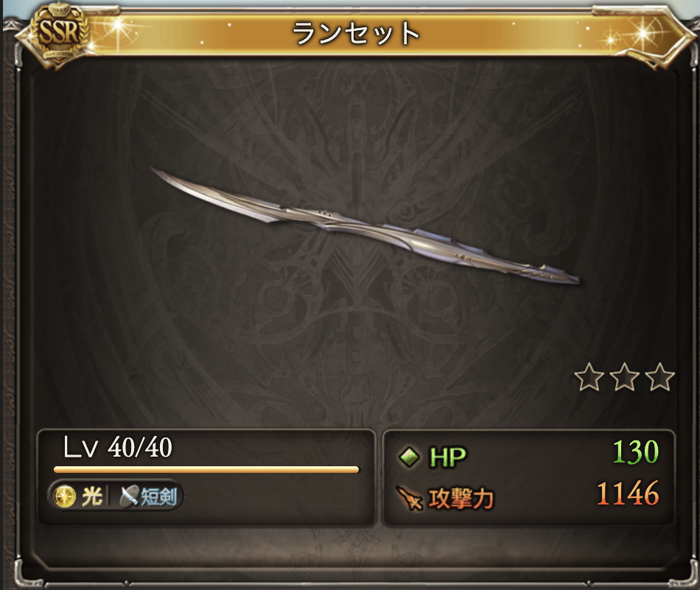Click the SSR rarity badge

pyautogui.click(x=58, y=34)
